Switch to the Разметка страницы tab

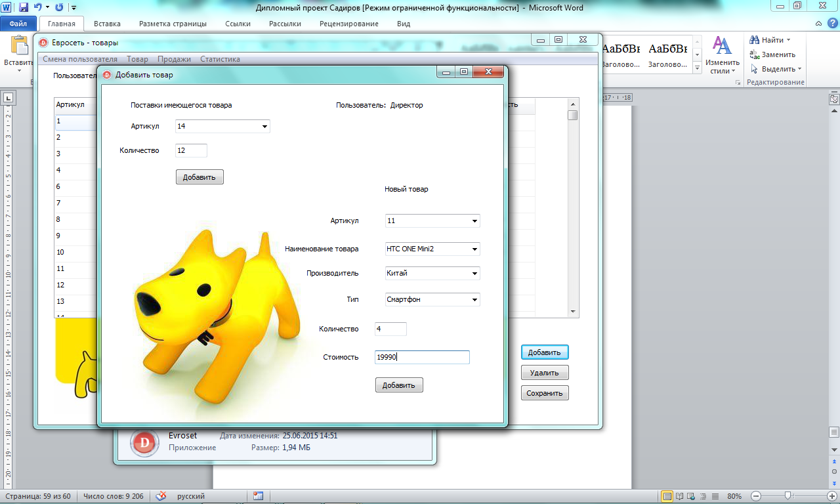coord(173,24)
